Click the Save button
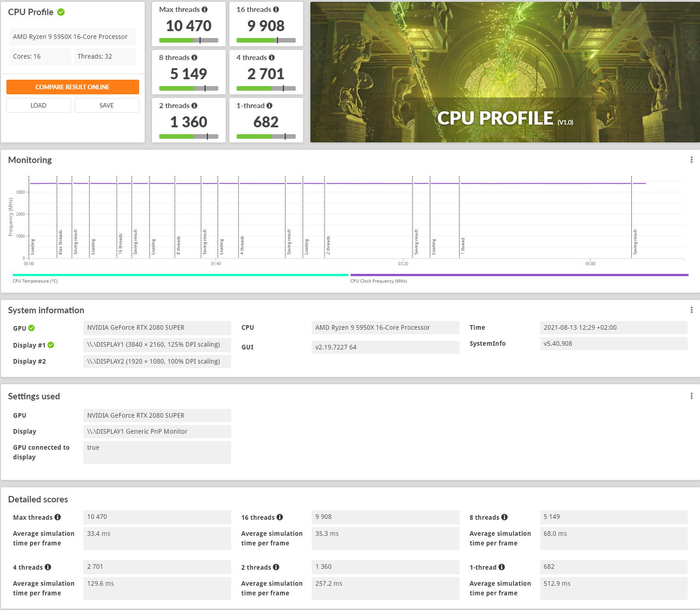The width and height of the screenshot is (700, 610). pos(107,105)
